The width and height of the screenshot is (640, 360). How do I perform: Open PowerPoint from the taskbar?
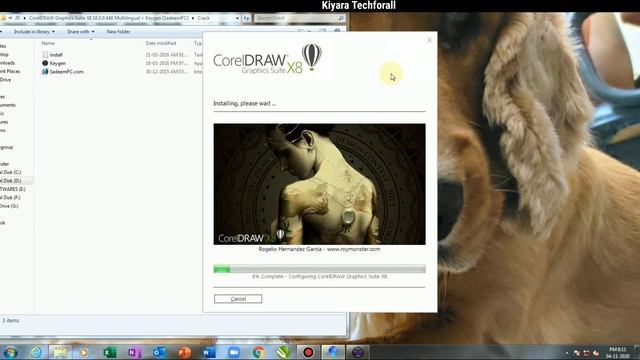[x=184, y=352]
